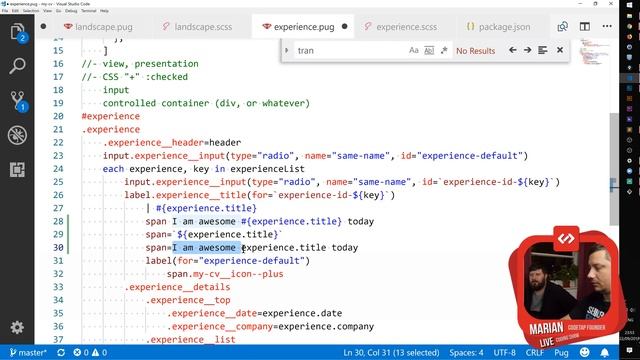Click 'each experience, key in experienceList' line
This screenshot has height=360, width=640.
point(203,169)
